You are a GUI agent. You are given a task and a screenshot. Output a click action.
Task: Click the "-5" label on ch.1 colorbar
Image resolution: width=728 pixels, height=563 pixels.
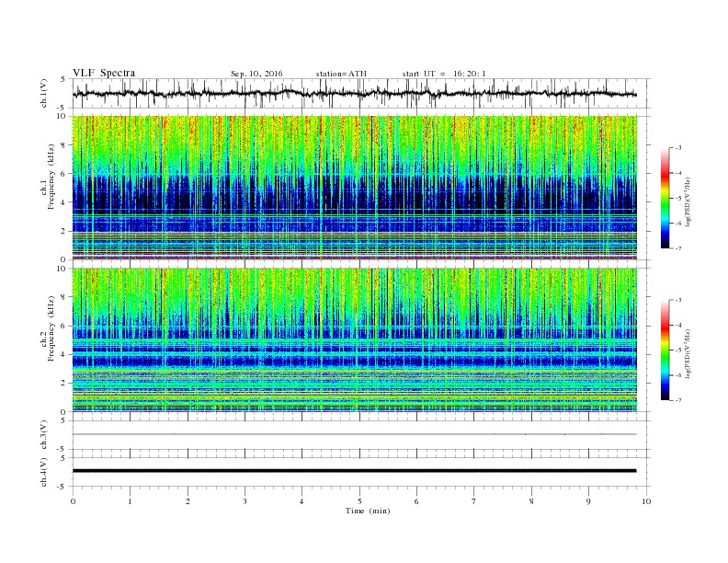[x=678, y=199]
